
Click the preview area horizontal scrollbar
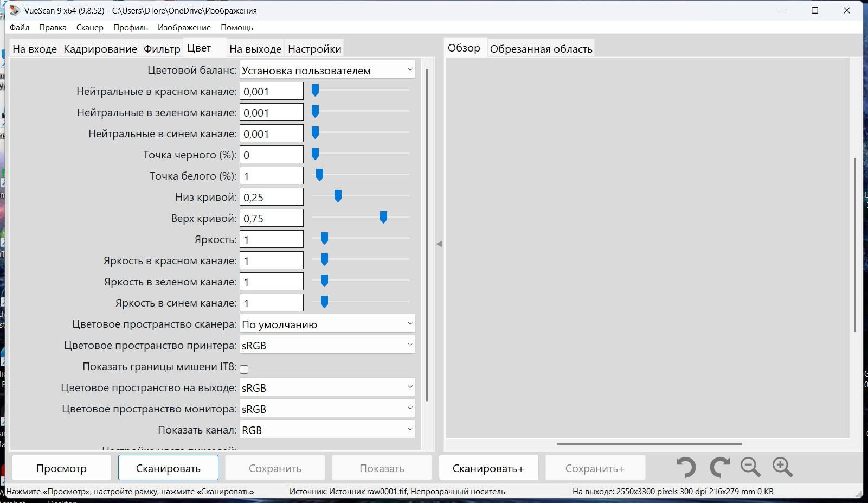(649, 444)
